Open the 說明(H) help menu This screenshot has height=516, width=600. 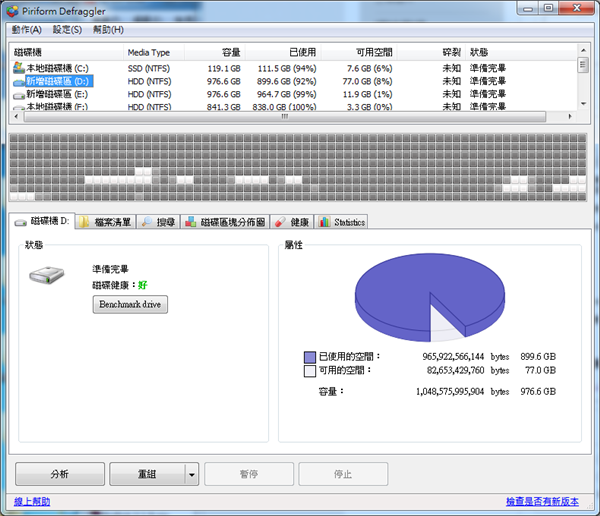[108, 30]
